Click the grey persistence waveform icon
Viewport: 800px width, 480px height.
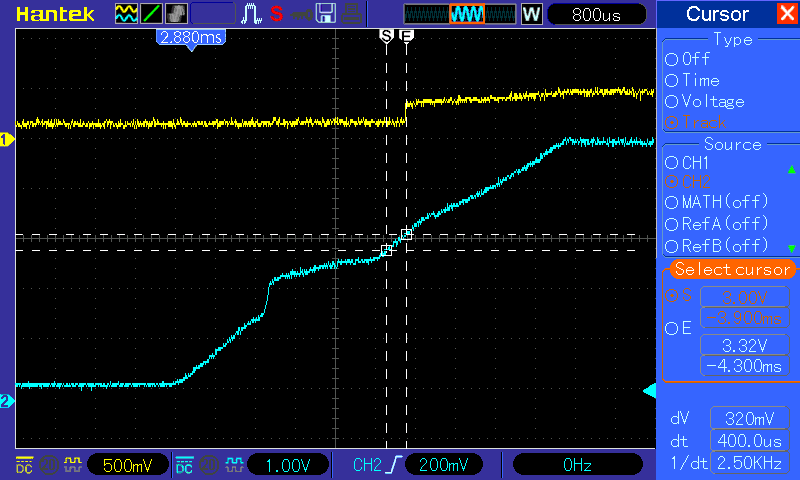[177, 14]
